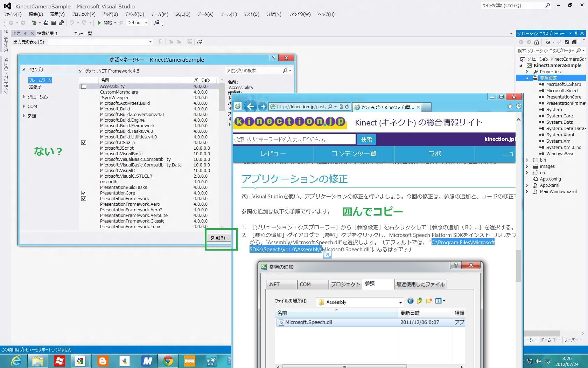
Task: Uncheck the PresentationCore assembly checkbox
Action: tap(84, 193)
